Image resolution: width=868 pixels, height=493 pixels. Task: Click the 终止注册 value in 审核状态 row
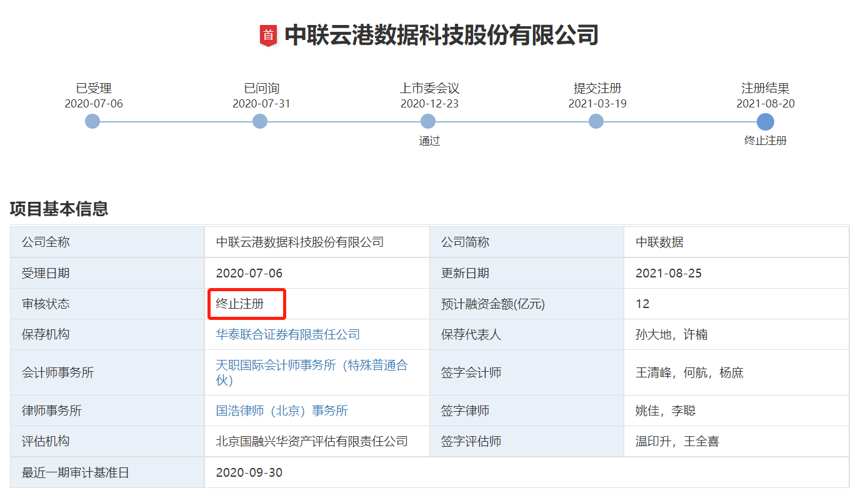240,304
